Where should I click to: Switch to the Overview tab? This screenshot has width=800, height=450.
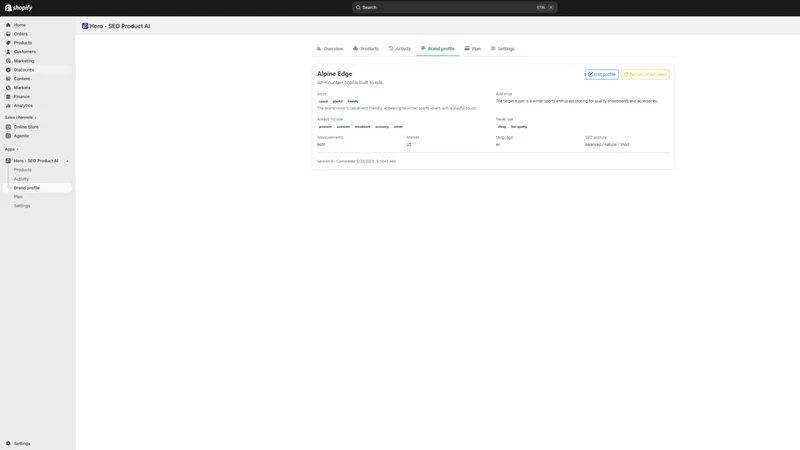(x=330, y=48)
